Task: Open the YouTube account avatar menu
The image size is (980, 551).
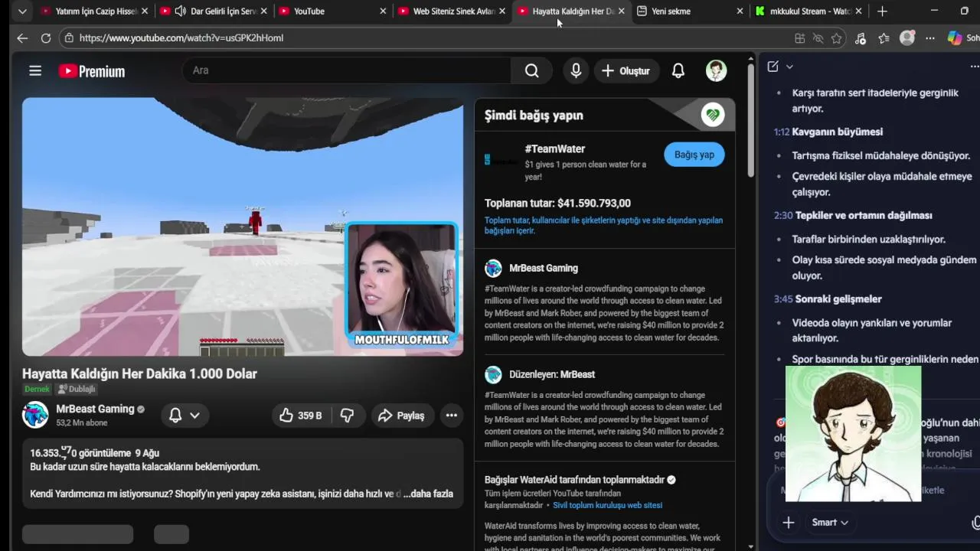Action: coord(716,70)
